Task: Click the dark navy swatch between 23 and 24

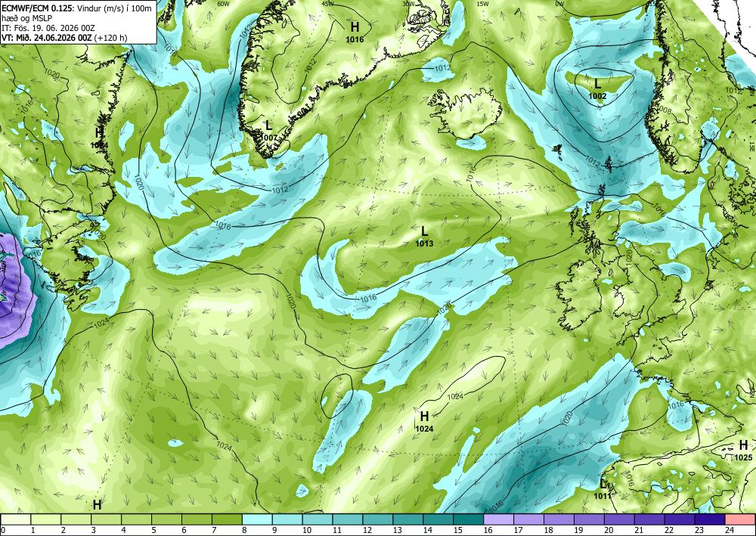Action: click(710, 519)
